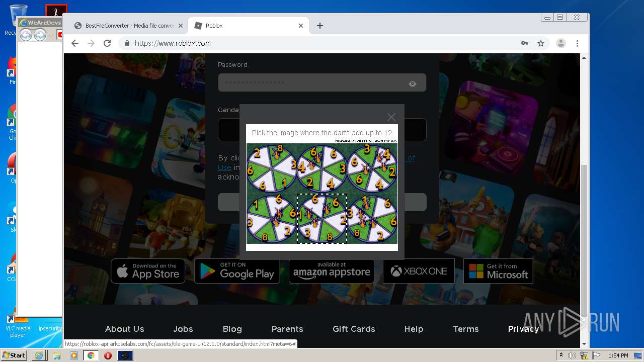Viewport: 644px width, 362px height.
Task: Click the page scrollbar up arrow
Action: coord(584,58)
